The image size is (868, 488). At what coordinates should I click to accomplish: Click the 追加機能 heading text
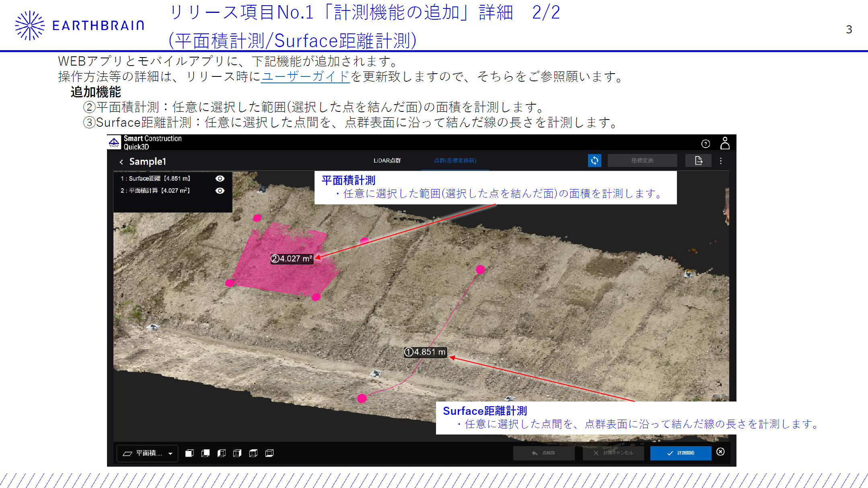coord(96,92)
